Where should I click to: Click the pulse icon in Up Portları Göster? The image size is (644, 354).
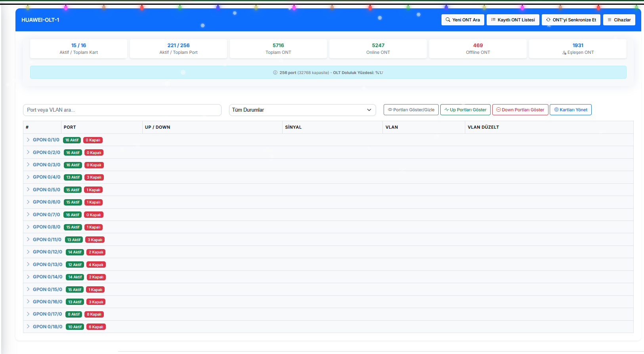click(x=447, y=110)
